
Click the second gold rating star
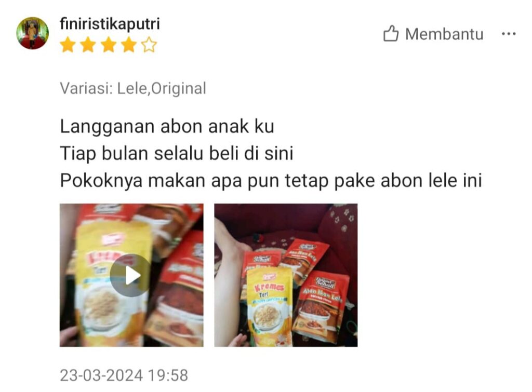pos(88,45)
